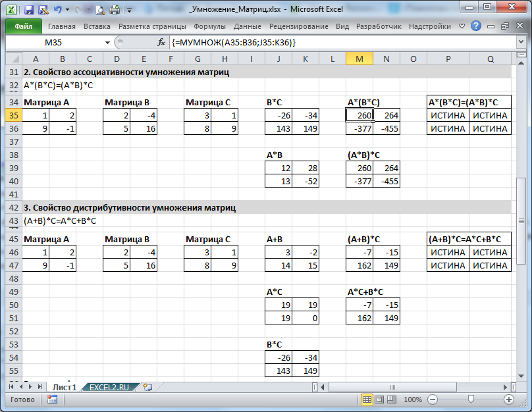The image size is (532, 412).
Task: Select column A header
Action: (36, 59)
